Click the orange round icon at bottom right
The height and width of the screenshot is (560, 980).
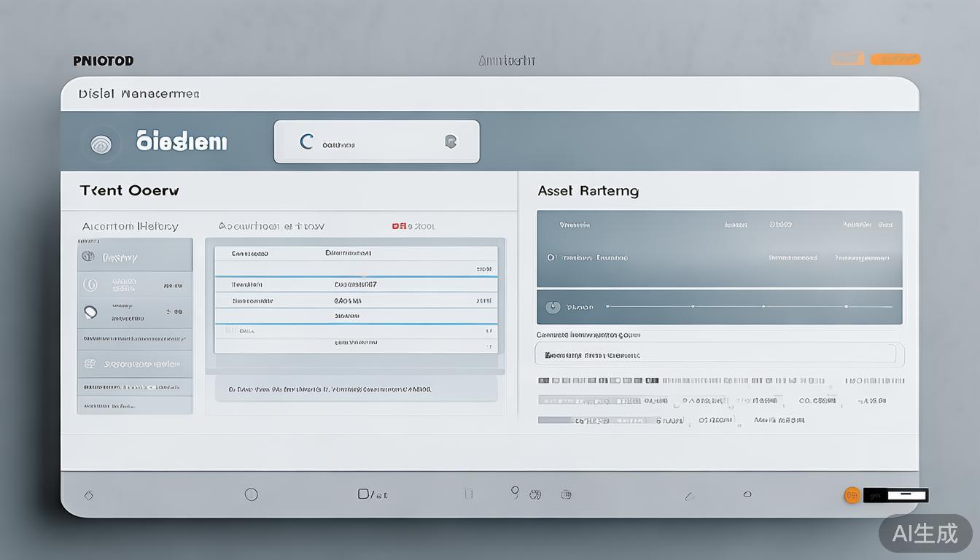click(x=851, y=495)
